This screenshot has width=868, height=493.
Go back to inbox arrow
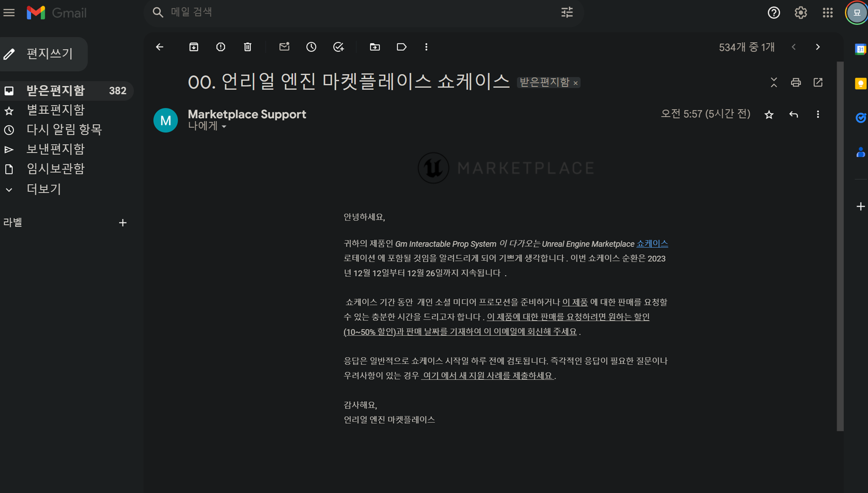click(160, 47)
